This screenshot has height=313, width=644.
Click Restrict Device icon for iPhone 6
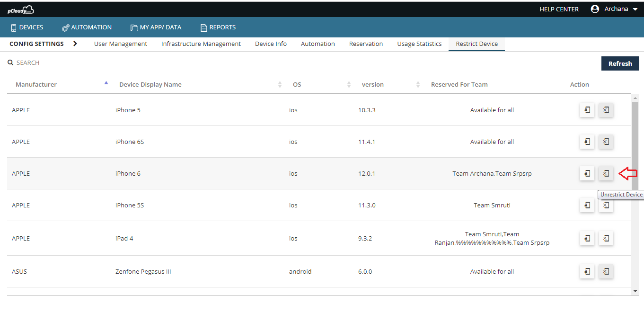587,173
